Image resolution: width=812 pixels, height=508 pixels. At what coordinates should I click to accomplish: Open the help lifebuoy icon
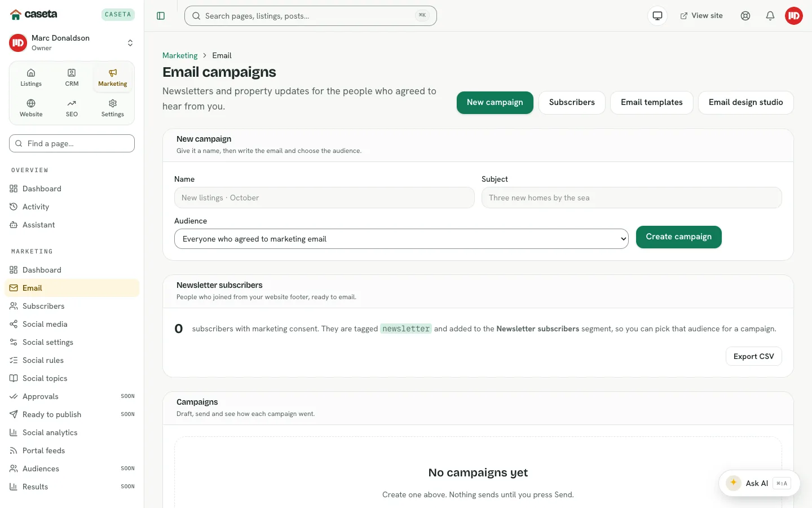[x=745, y=16]
